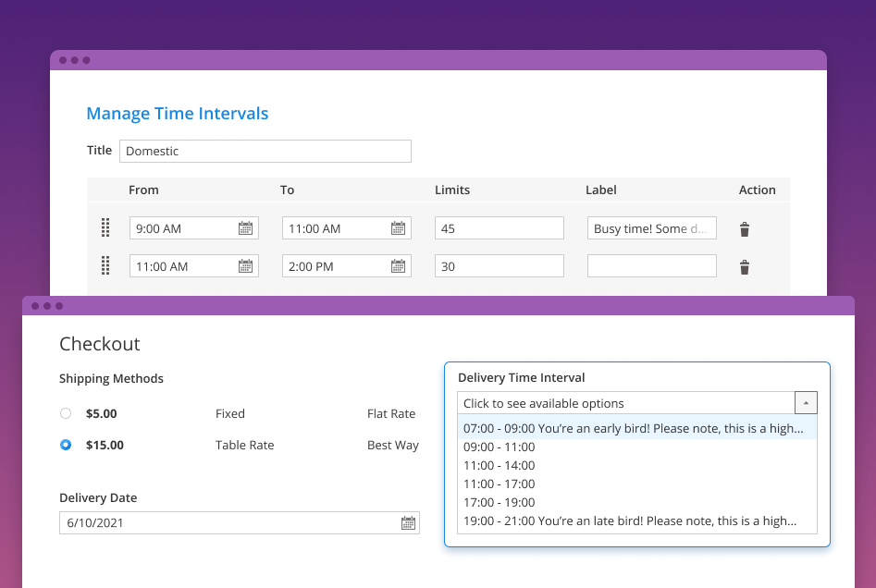Click the Limits field showing 45

click(x=499, y=227)
